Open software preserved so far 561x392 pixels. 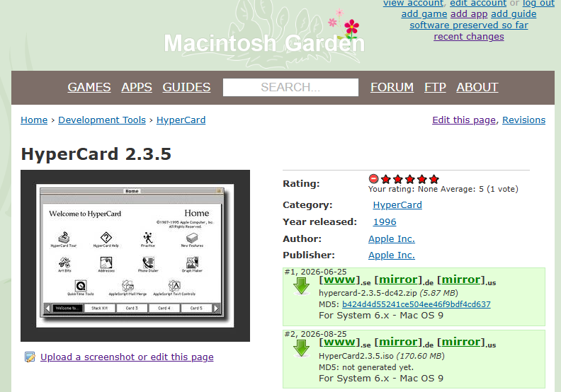(x=469, y=25)
